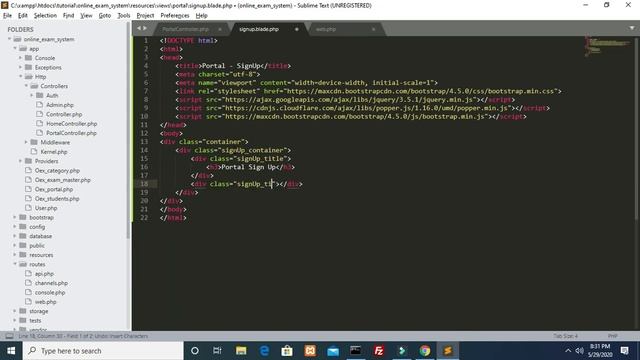Open the Help menu
640x360 pixels.
coord(201,16)
